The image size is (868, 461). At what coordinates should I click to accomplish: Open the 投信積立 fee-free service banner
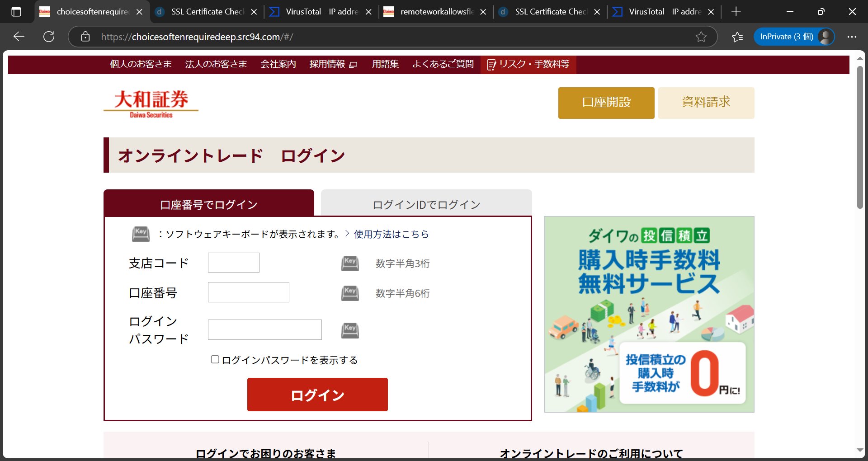click(x=649, y=314)
